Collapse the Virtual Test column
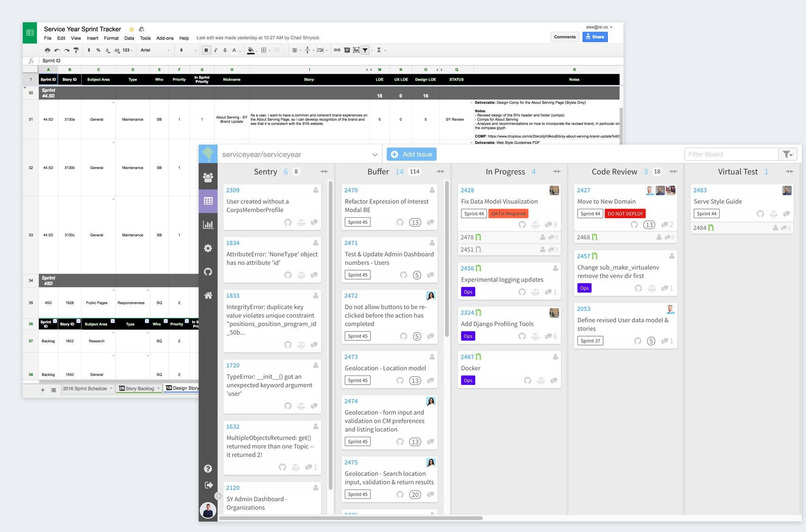806x532 pixels. point(789,172)
